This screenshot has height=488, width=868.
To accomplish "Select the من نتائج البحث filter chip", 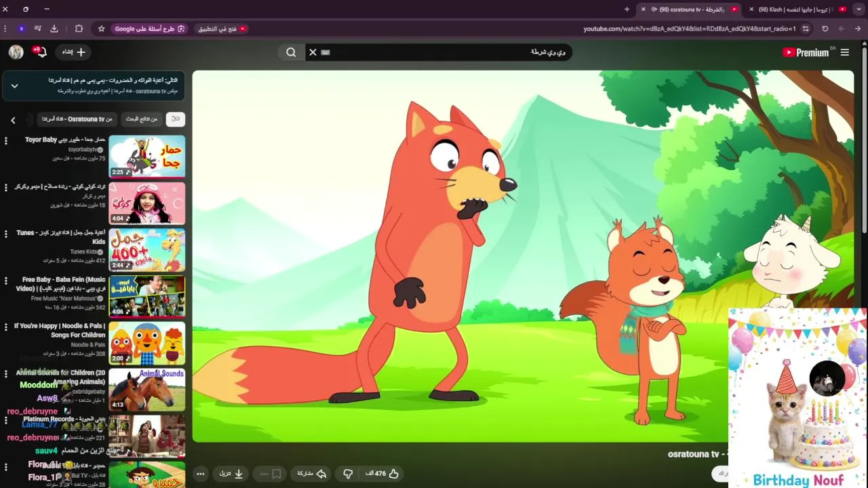I will tap(142, 119).
